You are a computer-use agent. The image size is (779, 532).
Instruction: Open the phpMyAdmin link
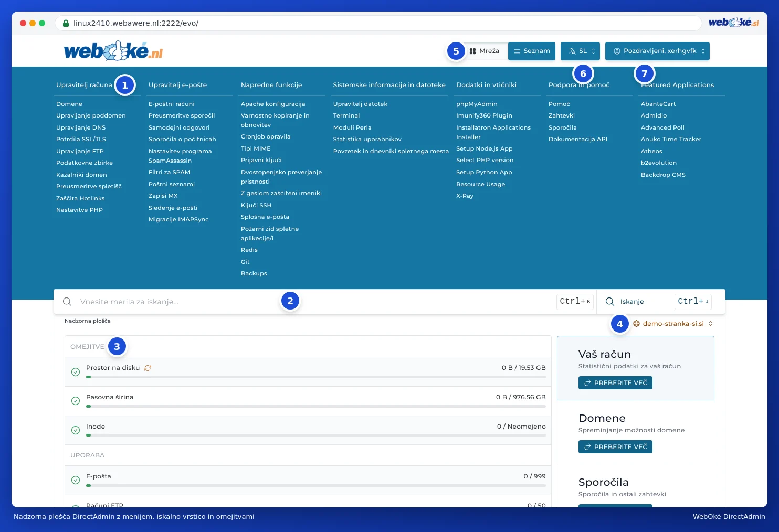477,104
